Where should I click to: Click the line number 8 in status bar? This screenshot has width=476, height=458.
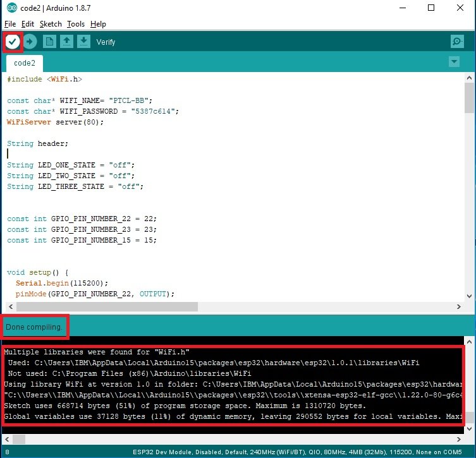pyautogui.click(x=8, y=452)
